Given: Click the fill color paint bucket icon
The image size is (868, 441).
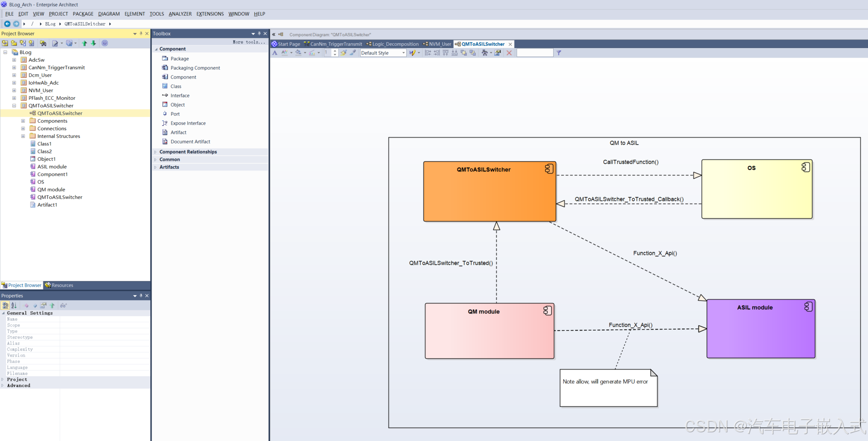Looking at the screenshot, I should point(298,53).
